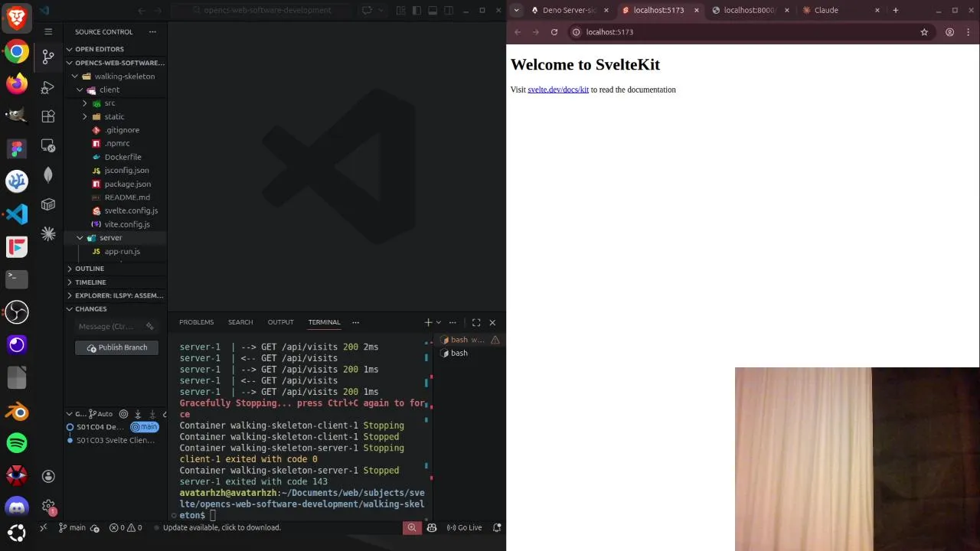This screenshot has height=551, width=980.
Task: Open Copilot chat dropdown arrow in title bar
Action: point(380,10)
